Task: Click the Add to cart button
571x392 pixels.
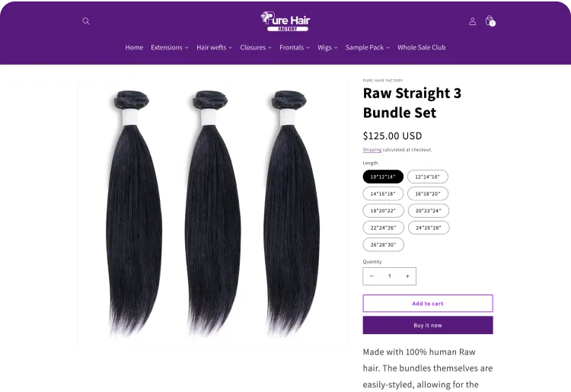Action: point(428,304)
